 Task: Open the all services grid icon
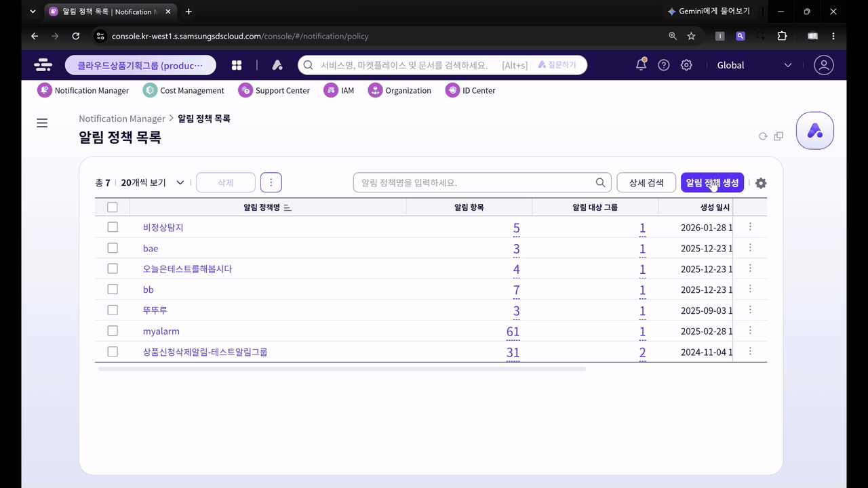237,65
